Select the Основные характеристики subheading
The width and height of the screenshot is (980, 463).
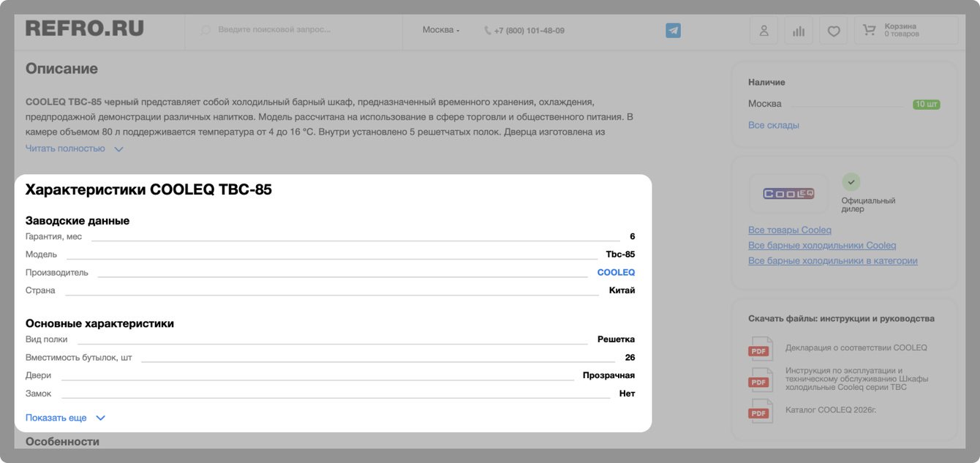tap(99, 323)
